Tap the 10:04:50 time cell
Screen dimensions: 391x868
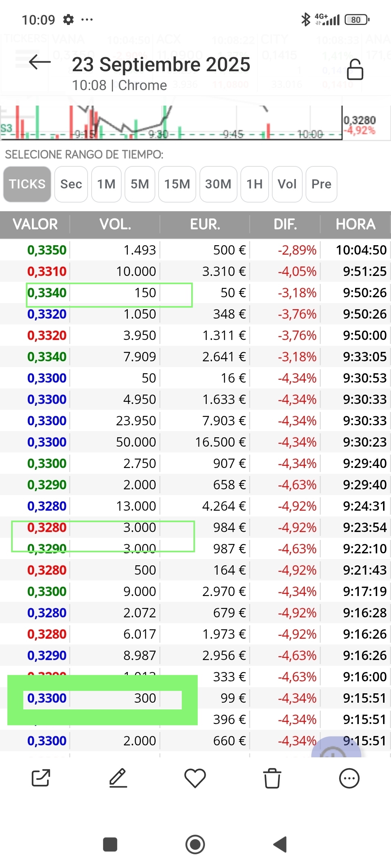click(361, 250)
